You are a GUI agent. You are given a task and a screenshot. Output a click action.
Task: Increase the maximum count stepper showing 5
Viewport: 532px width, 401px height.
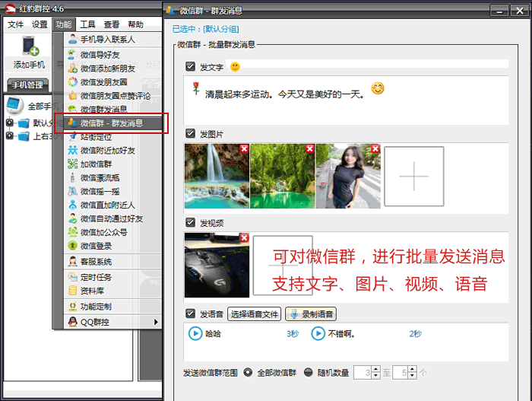tap(412, 369)
